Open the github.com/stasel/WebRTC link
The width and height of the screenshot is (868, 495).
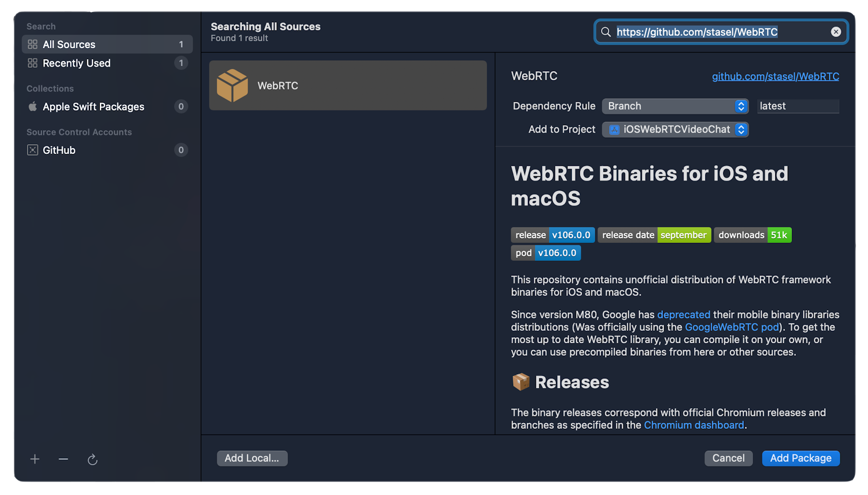pyautogui.click(x=775, y=76)
